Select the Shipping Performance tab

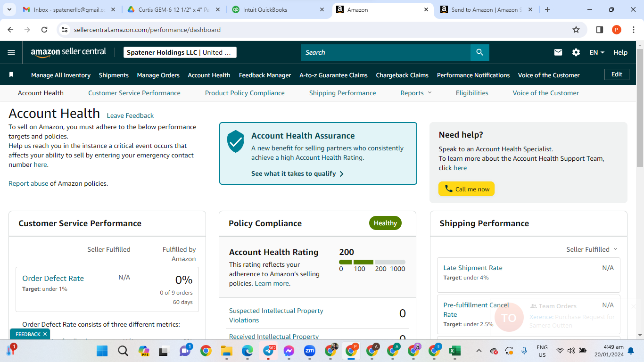[343, 93]
